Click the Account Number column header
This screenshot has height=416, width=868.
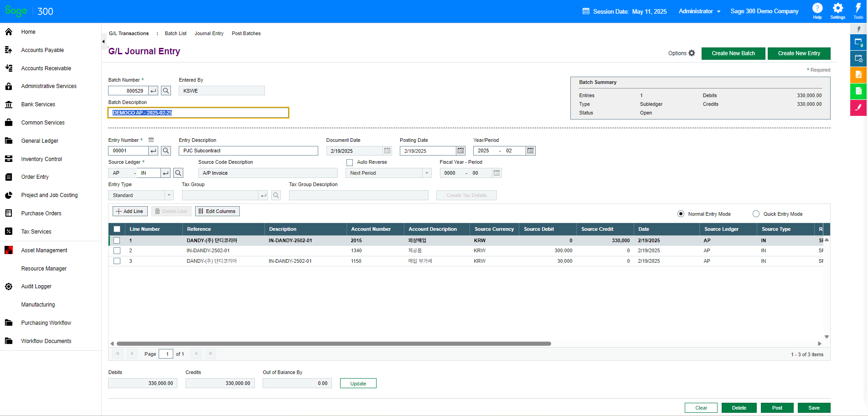[x=375, y=229]
